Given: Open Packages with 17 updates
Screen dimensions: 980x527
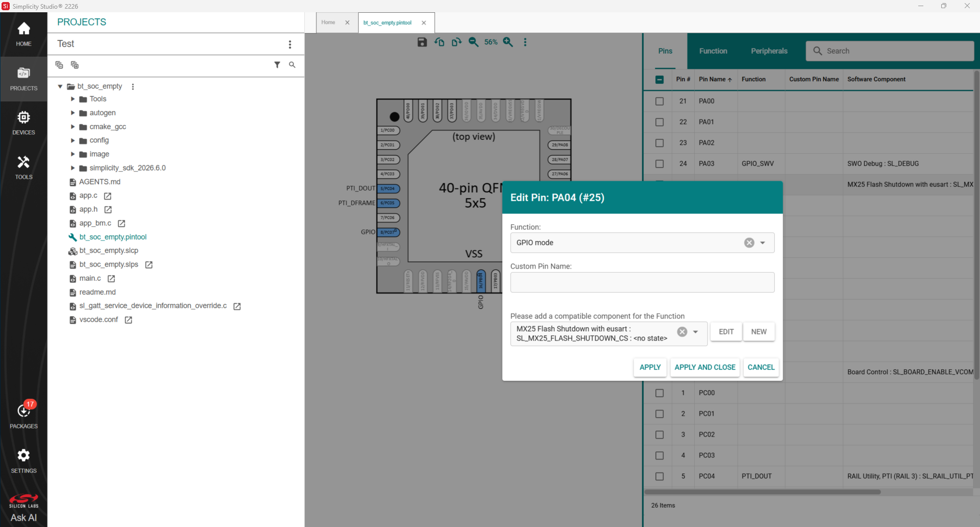Looking at the screenshot, I should (x=23, y=415).
